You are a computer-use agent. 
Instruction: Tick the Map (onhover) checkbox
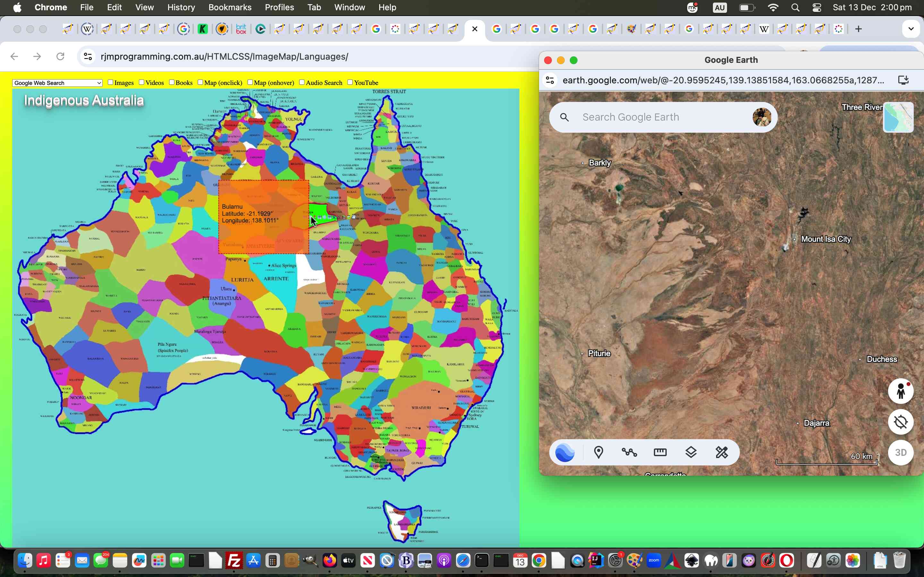[x=250, y=82]
